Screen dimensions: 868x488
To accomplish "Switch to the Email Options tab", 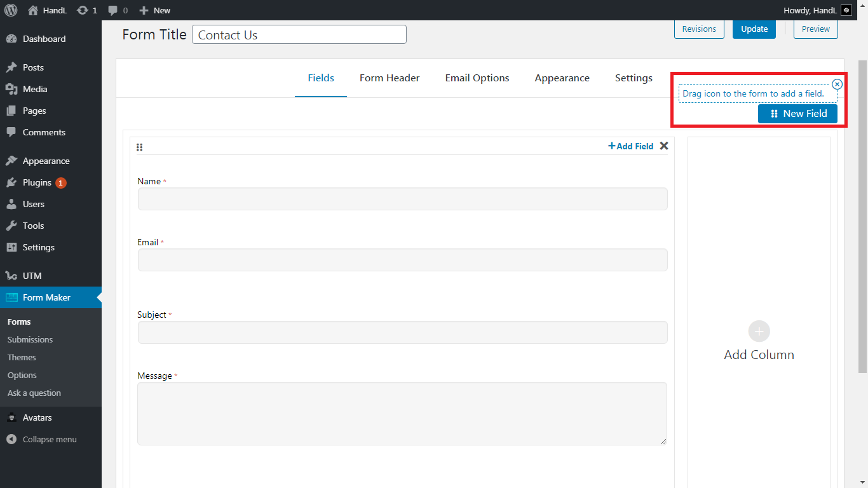I will [x=477, y=78].
